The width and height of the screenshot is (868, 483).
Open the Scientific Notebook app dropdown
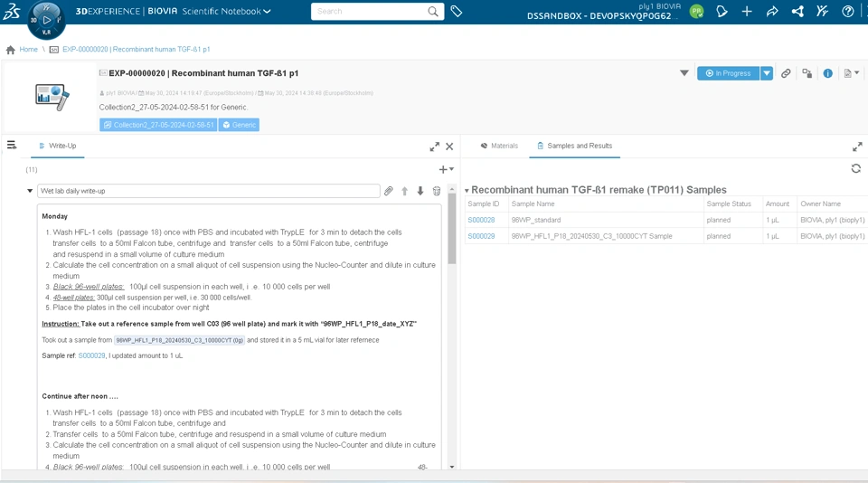coord(267,11)
